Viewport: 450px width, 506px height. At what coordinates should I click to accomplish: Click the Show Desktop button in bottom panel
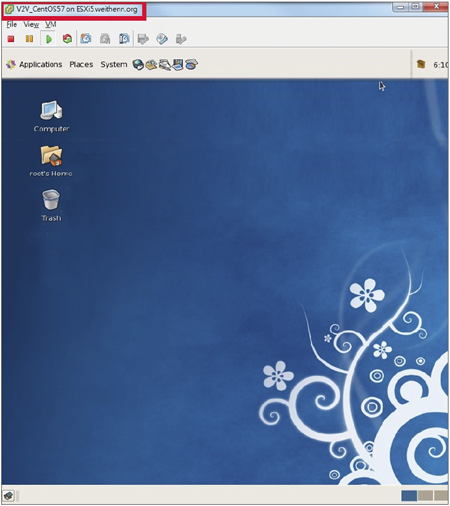click(9, 496)
